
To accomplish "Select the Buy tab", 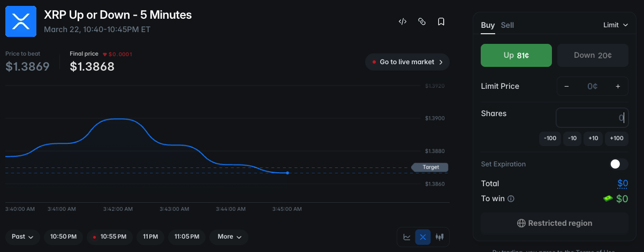I will [487, 25].
